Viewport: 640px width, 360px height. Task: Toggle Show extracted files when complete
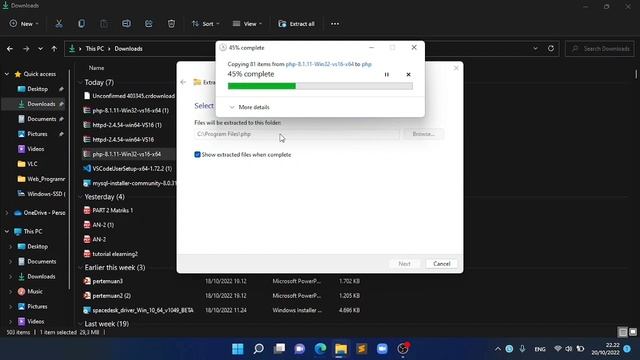click(x=198, y=155)
